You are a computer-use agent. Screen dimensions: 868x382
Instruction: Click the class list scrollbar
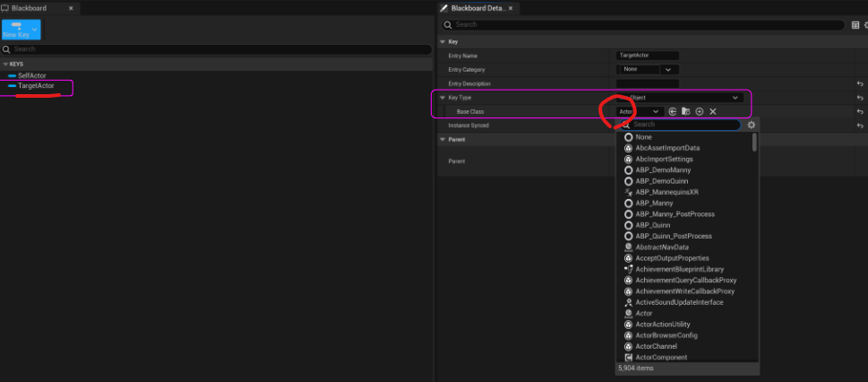coord(754,142)
